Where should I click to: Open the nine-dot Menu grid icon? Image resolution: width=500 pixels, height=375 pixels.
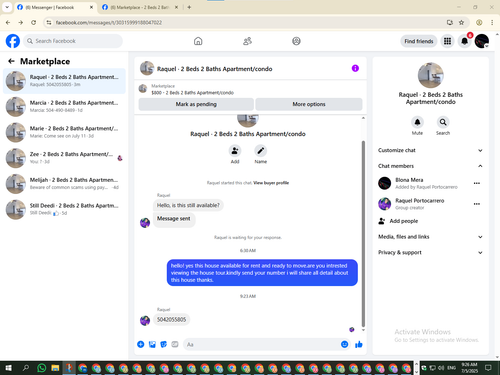[x=447, y=41]
